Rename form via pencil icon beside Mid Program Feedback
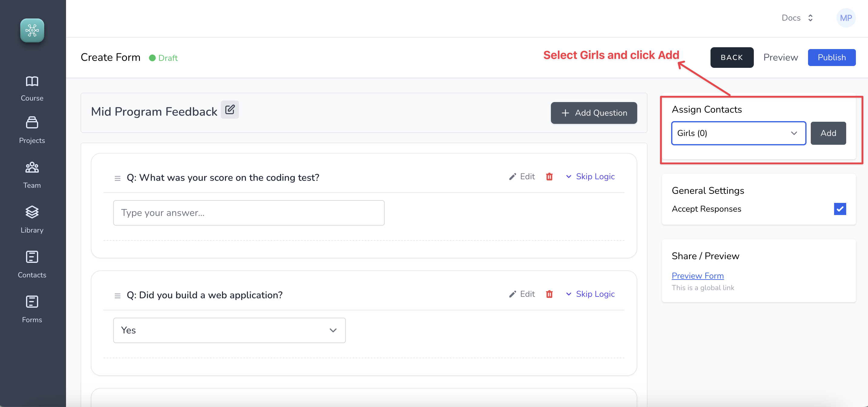868x407 pixels. [230, 110]
